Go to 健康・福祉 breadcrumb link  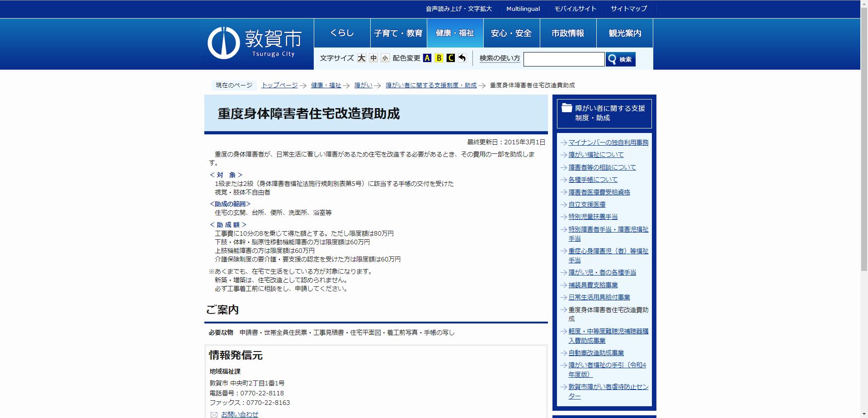(326, 85)
